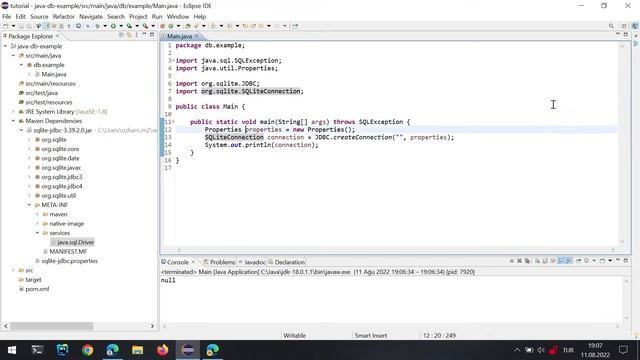Viewport: 640px width, 360px height.
Task: Collapse the META-INF folder
Action: tap(29, 205)
